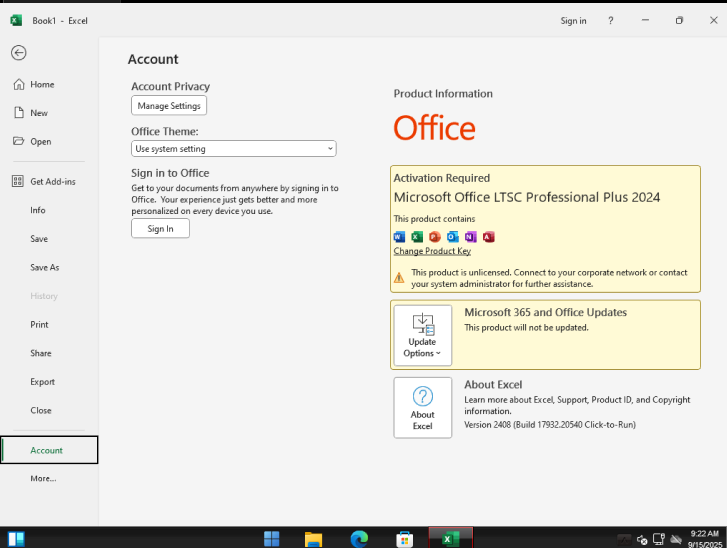Select Share in sidebar
The height and width of the screenshot is (548, 727).
point(41,353)
